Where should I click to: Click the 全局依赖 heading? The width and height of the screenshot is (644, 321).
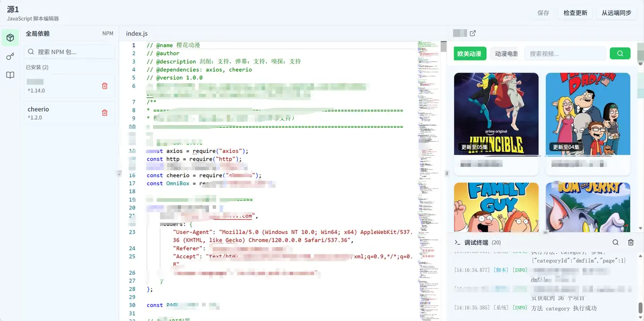(x=38, y=33)
